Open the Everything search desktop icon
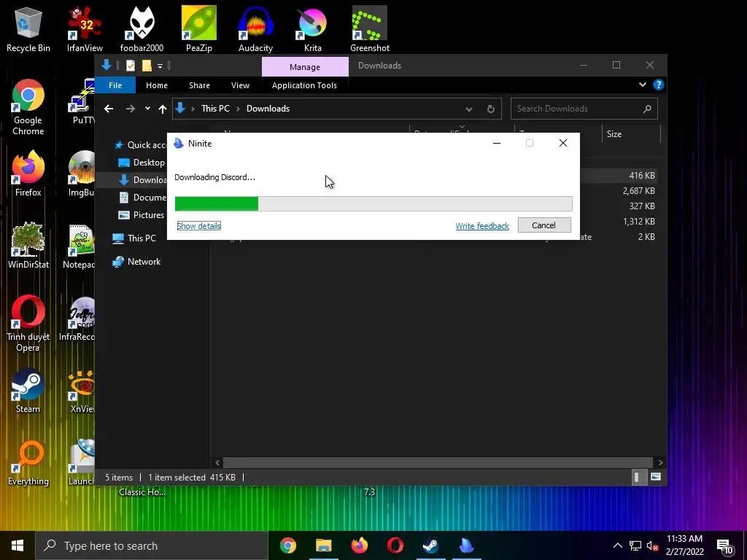This screenshot has width=747, height=560. (28, 463)
